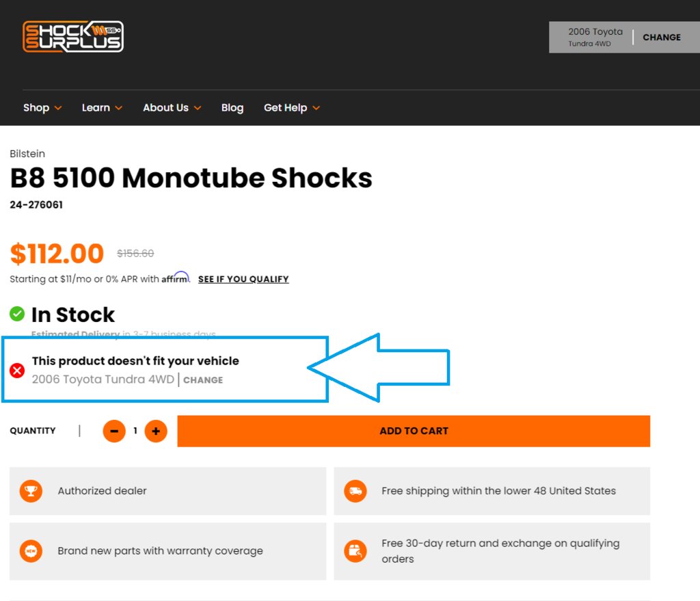This screenshot has width=700, height=601.
Task: Go to the Blog page
Action: pos(232,107)
